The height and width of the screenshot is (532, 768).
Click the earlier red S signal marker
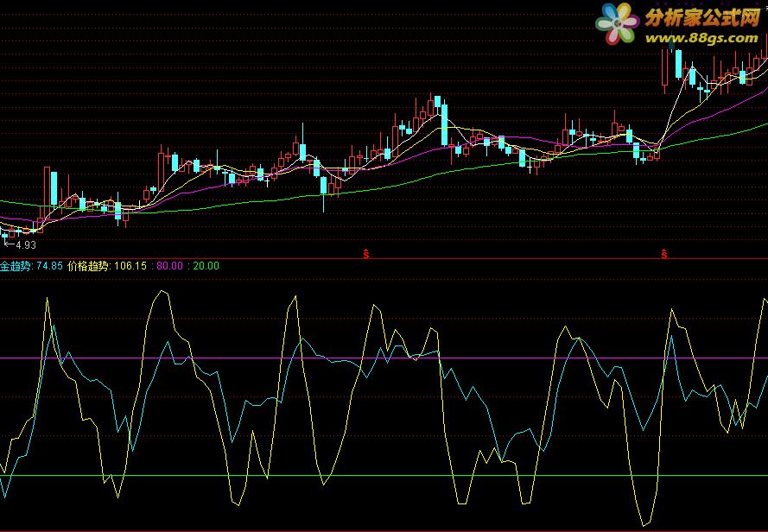(x=366, y=254)
